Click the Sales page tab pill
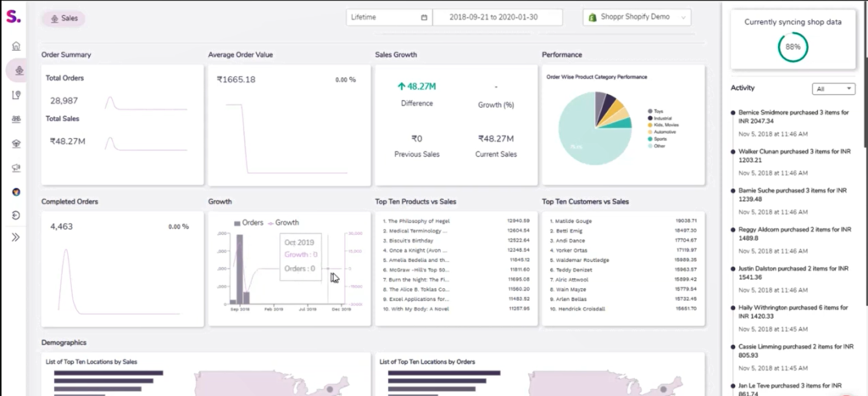Image resolution: width=868 pixels, height=396 pixels. click(64, 17)
